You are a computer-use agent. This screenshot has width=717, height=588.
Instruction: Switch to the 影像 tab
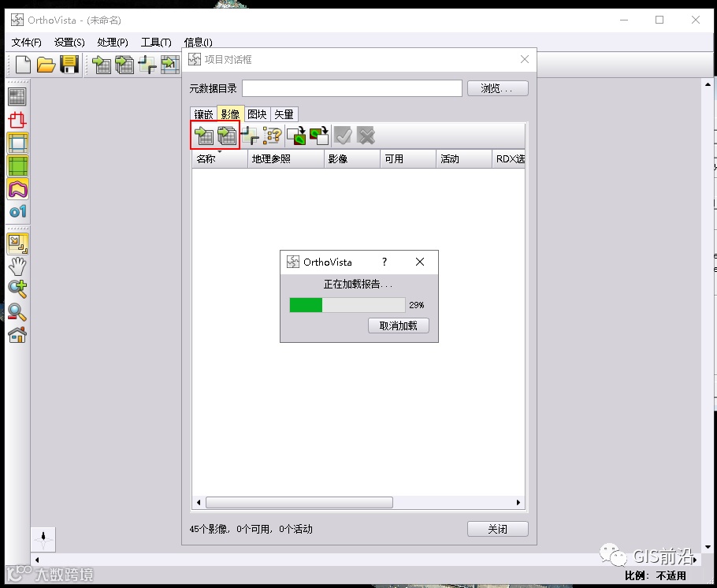click(x=230, y=114)
